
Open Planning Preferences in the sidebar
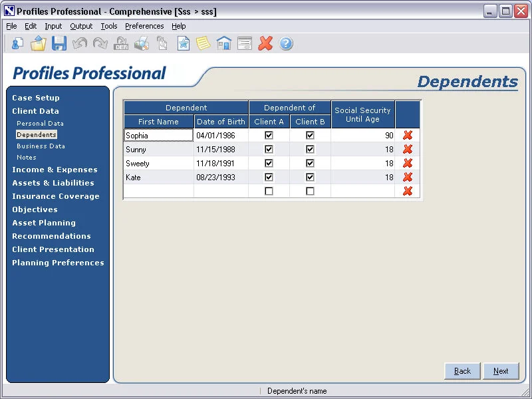tap(58, 263)
